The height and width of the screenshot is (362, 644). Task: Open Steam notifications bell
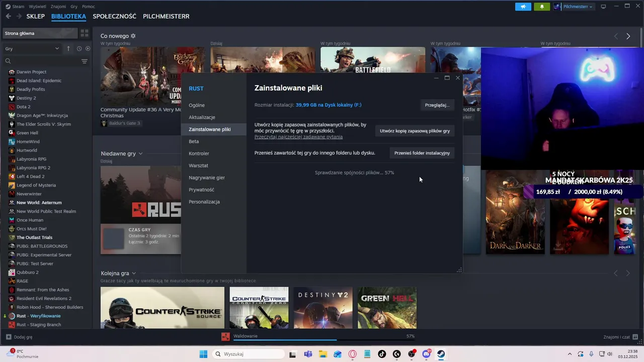point(542,7)
